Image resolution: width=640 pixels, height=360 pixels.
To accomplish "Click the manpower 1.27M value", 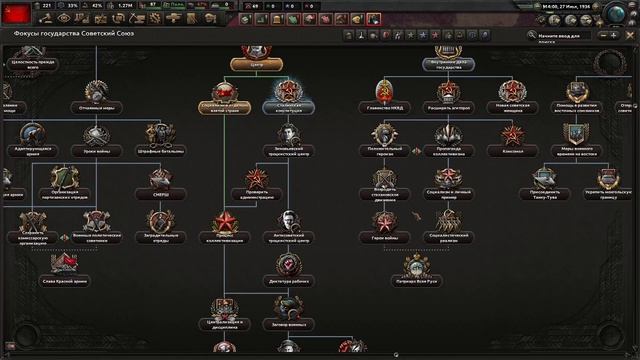I will click(125, 6).
